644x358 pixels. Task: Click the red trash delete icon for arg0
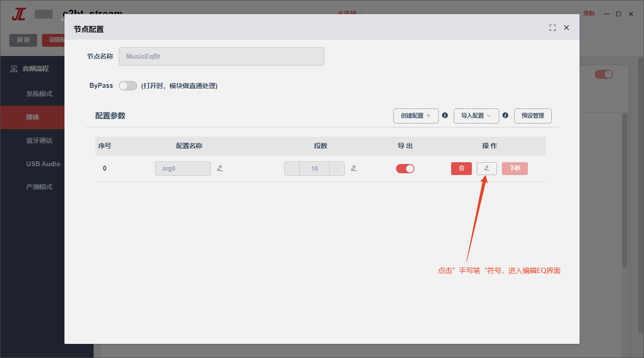coord(461,168)
